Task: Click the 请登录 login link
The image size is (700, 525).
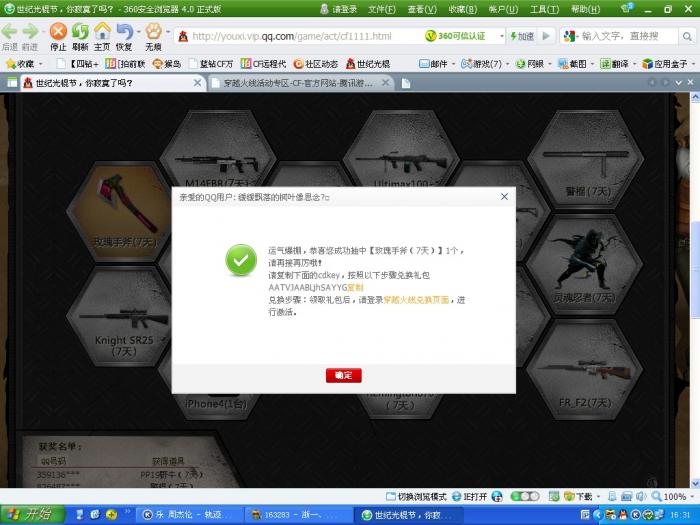Action: coord(339,9)
